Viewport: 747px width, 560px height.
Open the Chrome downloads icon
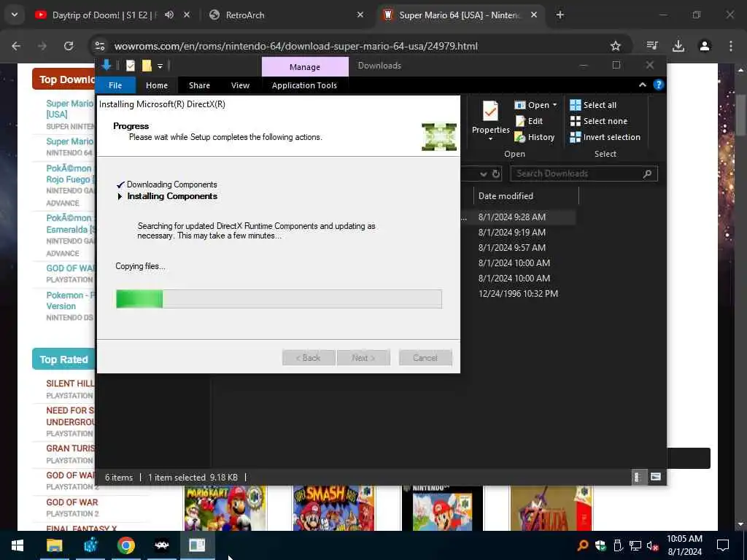678,46
